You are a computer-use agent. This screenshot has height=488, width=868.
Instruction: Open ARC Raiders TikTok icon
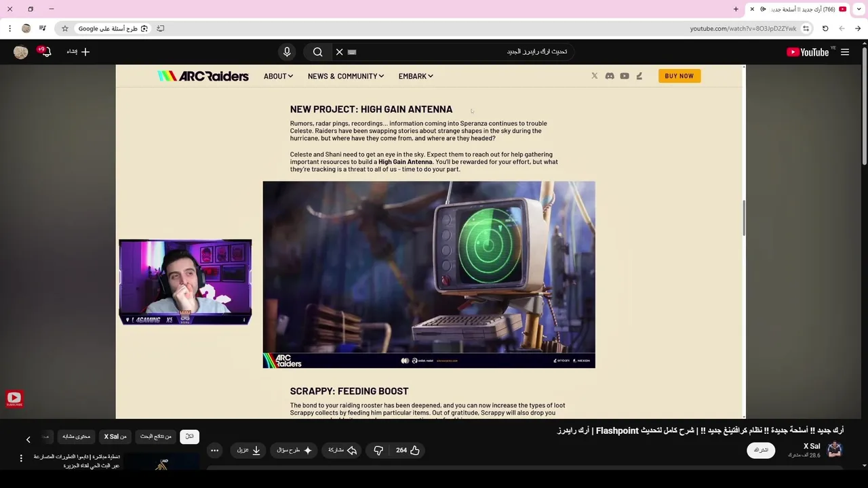pos(639,76)
